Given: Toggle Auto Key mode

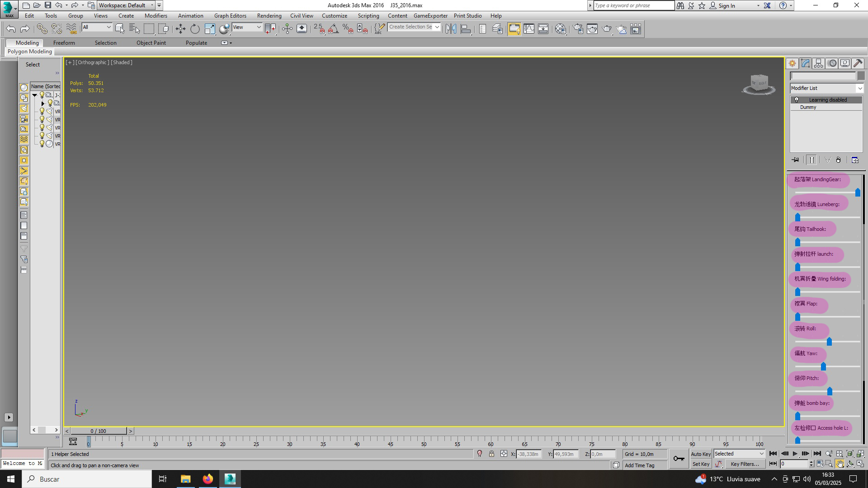Looking at the screenshot, I should 700,454.
